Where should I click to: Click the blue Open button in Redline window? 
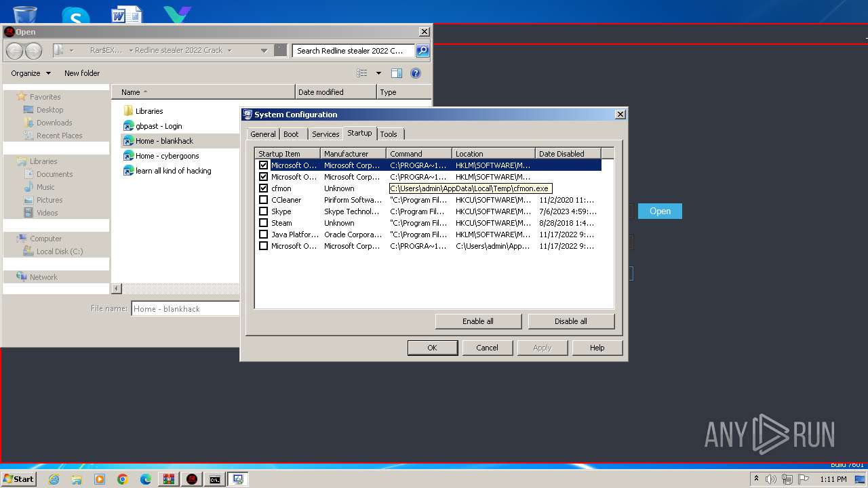pyautogui.click(x=660, y=211)
